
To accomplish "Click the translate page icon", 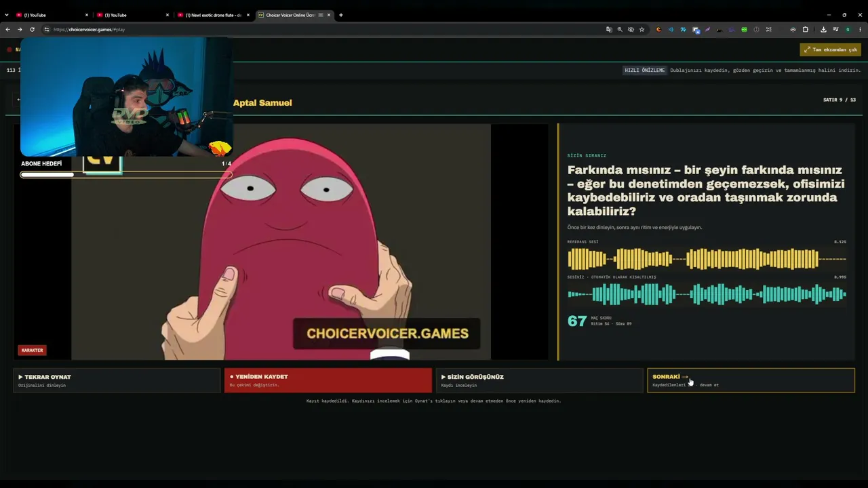I will [609, 29].
